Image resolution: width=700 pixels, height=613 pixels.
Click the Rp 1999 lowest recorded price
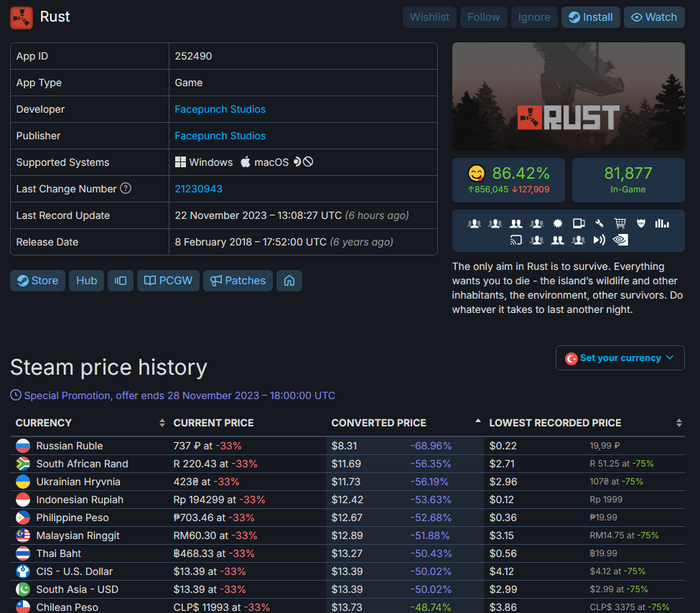(606, 500)
